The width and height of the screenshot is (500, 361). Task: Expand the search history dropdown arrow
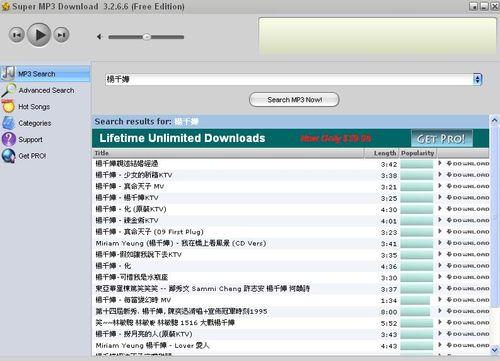click(x=478, y=79)
